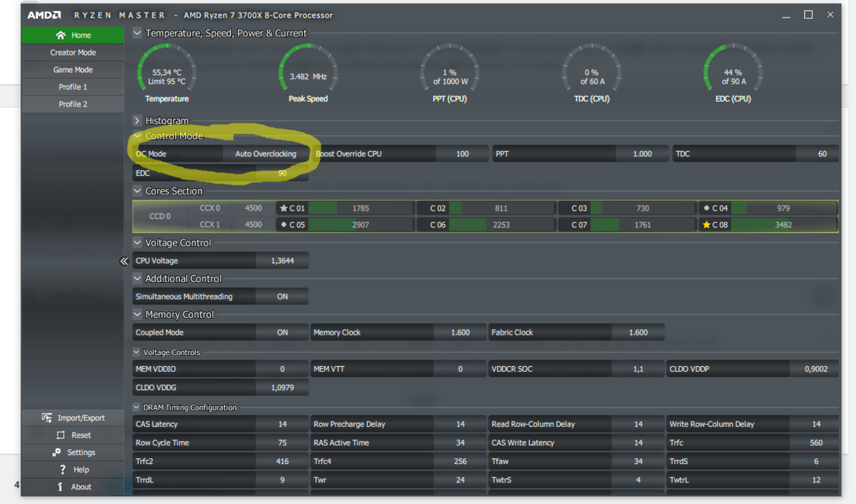Click the CCD 0 label

(160, 216)
